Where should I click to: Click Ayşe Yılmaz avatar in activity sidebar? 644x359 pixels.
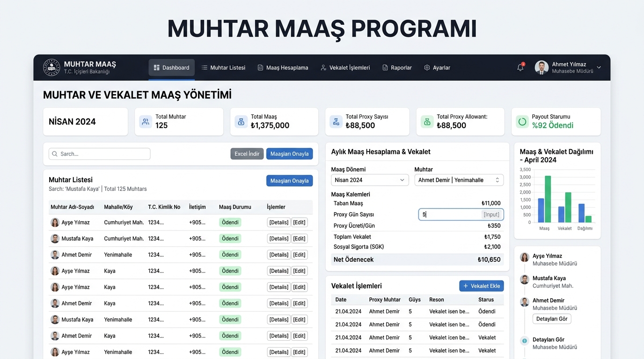[525, 257]
